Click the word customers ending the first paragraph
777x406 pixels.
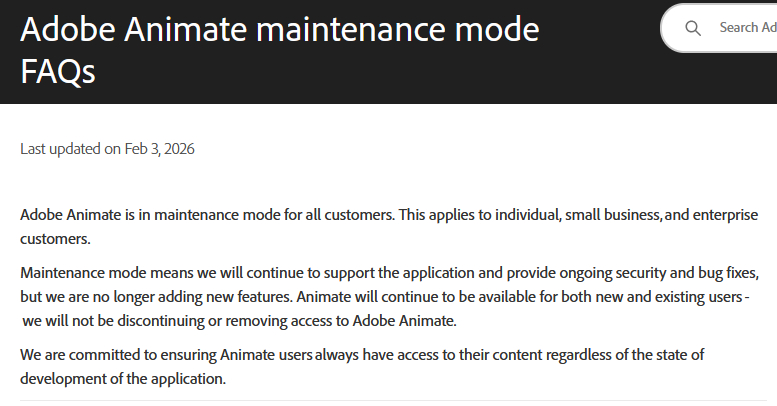[55, 239]
